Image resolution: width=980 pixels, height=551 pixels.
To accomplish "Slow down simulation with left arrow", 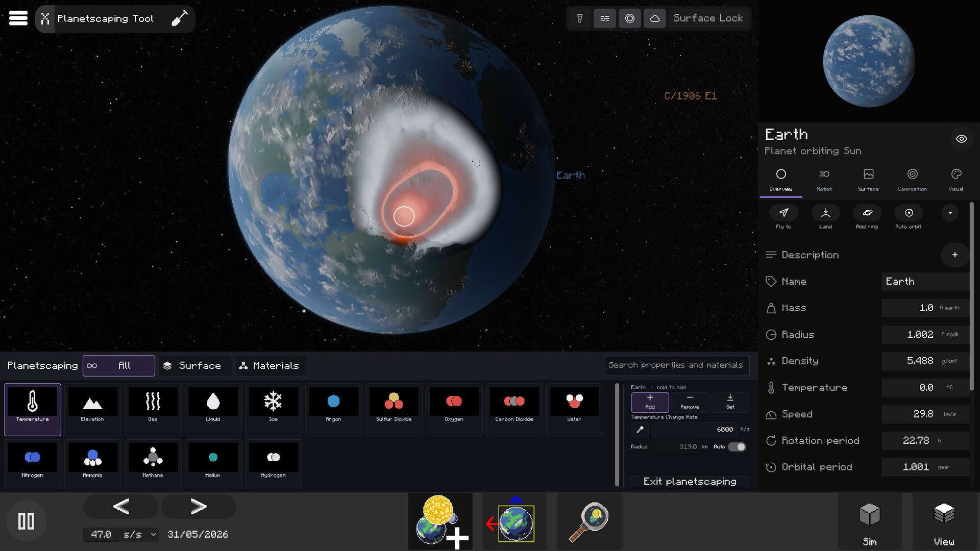I will [120, 506].
